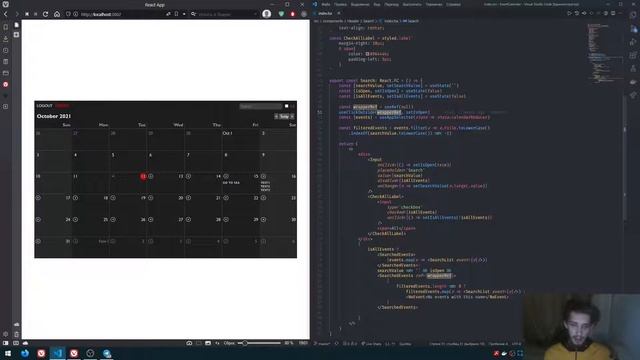This screenshot has width=640, height=360.
Task: Open Vivaldi sync cloud icon in status bar
Action: 25,343
